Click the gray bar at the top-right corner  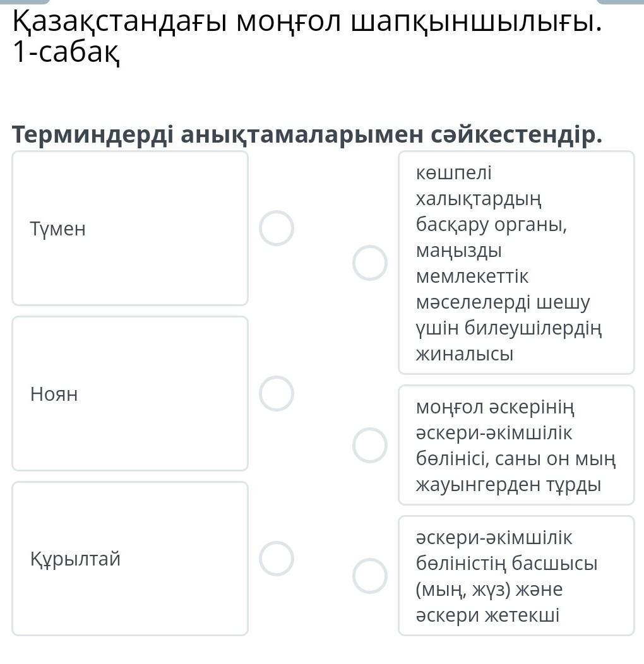pos(620,2)
